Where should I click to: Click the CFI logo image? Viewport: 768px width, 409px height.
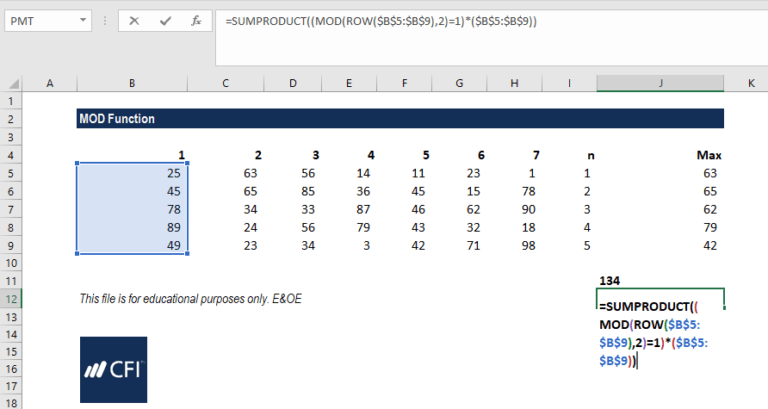(x=114, y=370)
